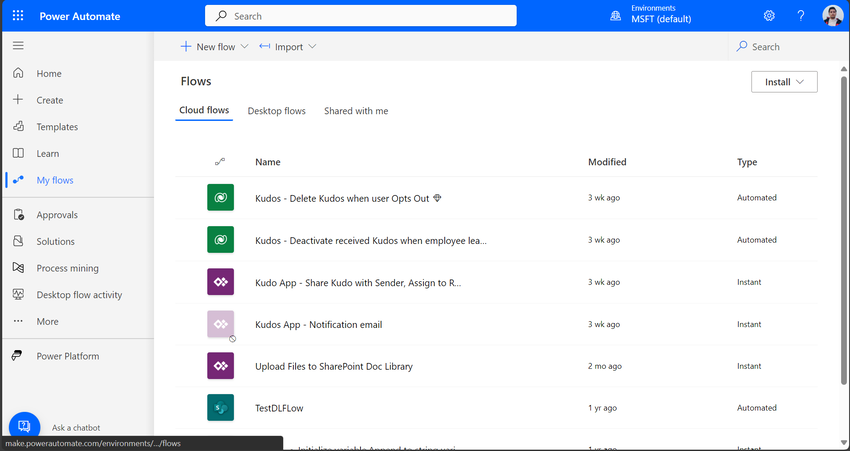Click the Templates icon in sidebar
Viewport: 850px width, 451px height.
coord(18,126)
